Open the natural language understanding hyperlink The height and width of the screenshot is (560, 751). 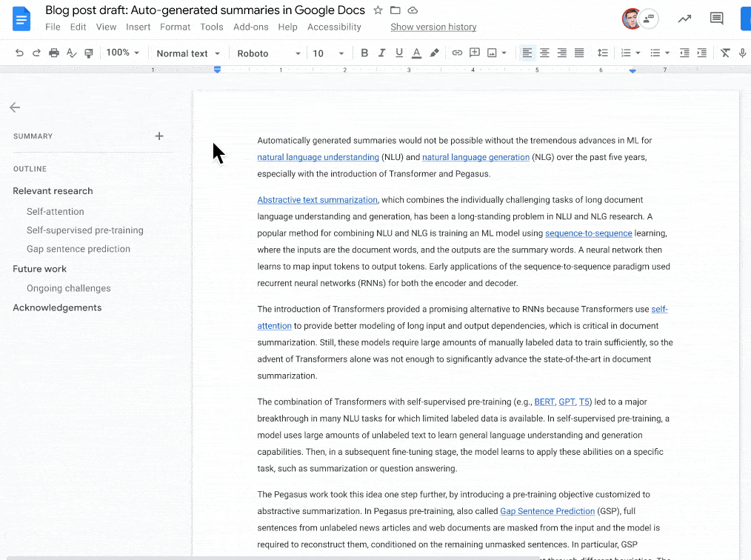[x=318, y=157]
